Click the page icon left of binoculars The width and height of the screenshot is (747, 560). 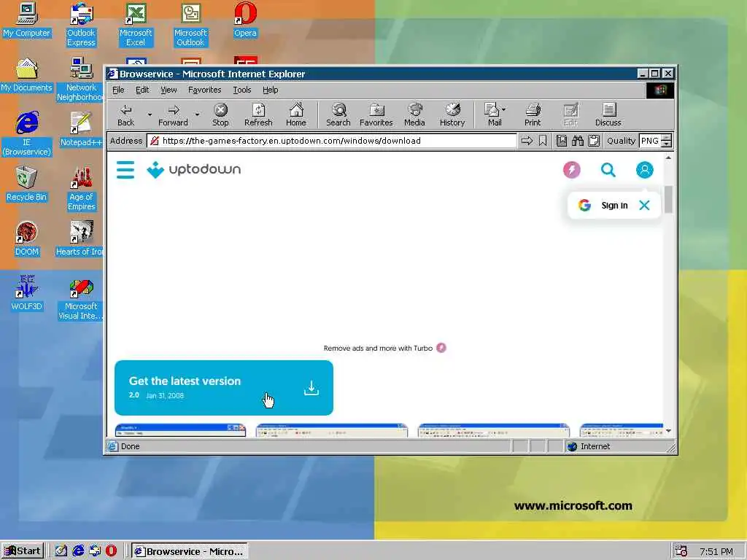pyautogui.click(x=562, y=141)
